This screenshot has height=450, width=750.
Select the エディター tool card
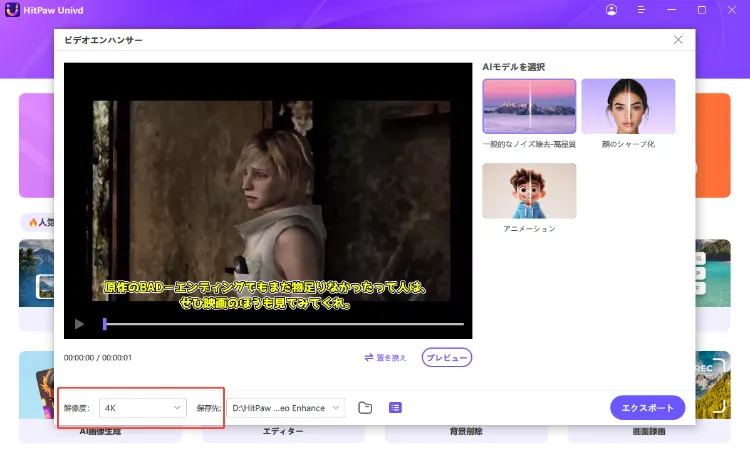(x=283, y=431)
